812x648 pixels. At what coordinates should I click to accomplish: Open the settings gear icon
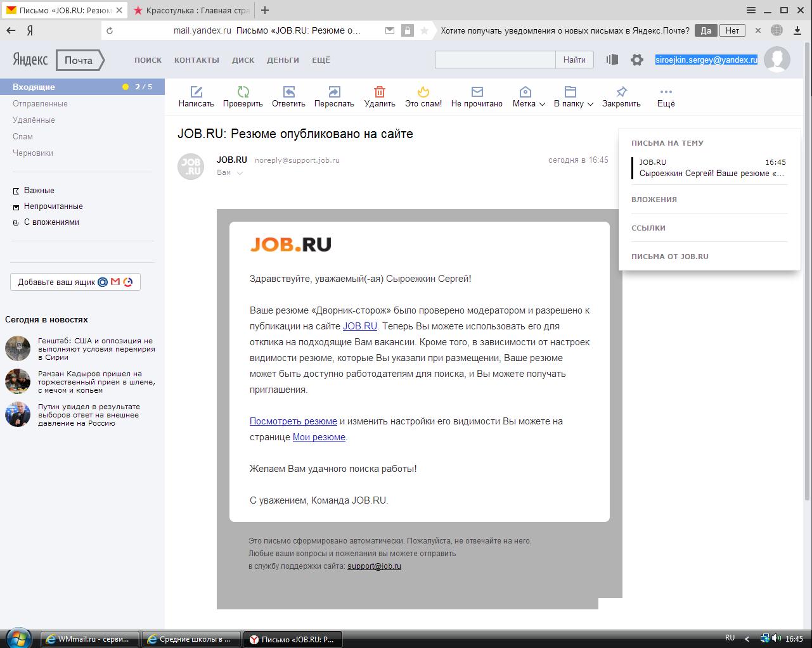pyautogui.click(x=637, y=60)
